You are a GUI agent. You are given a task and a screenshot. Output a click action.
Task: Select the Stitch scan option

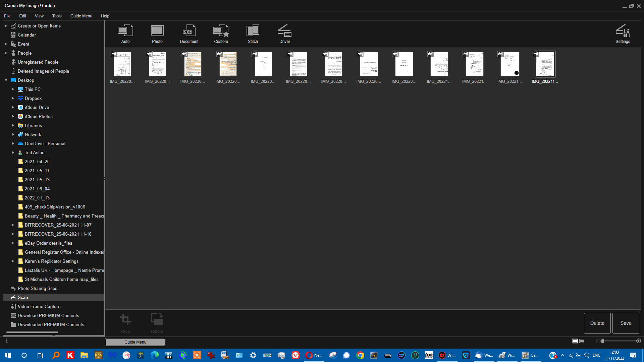coord(253,33)
